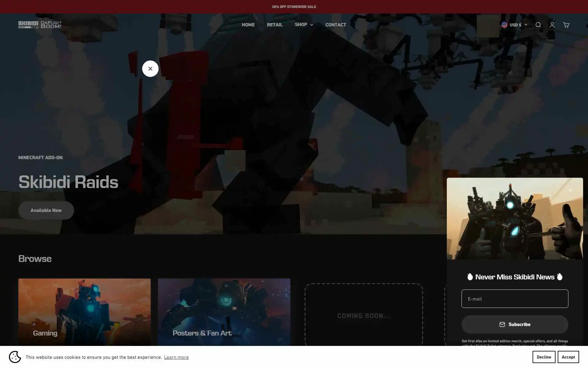Click the Subscribe button

point(514,324)
